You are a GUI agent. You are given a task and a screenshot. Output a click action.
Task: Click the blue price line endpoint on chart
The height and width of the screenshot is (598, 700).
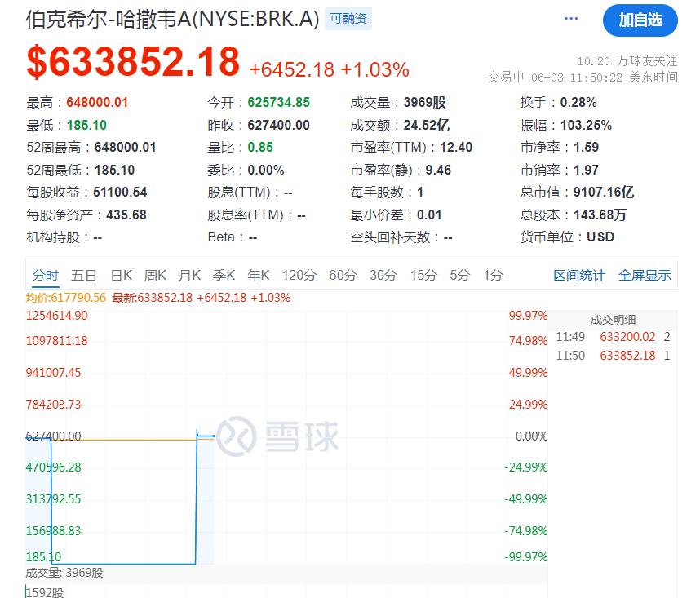pos(214,436)
